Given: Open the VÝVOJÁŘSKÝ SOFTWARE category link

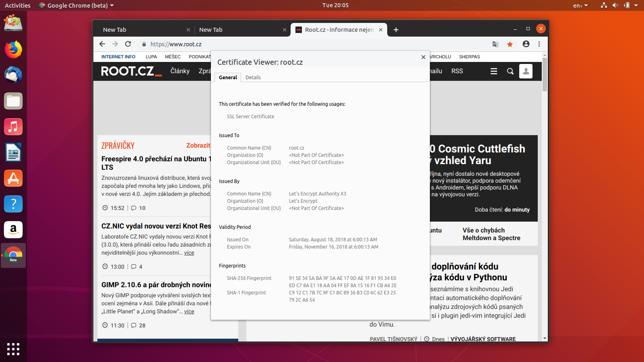Looking at the screenshot, I should (483, 339).
